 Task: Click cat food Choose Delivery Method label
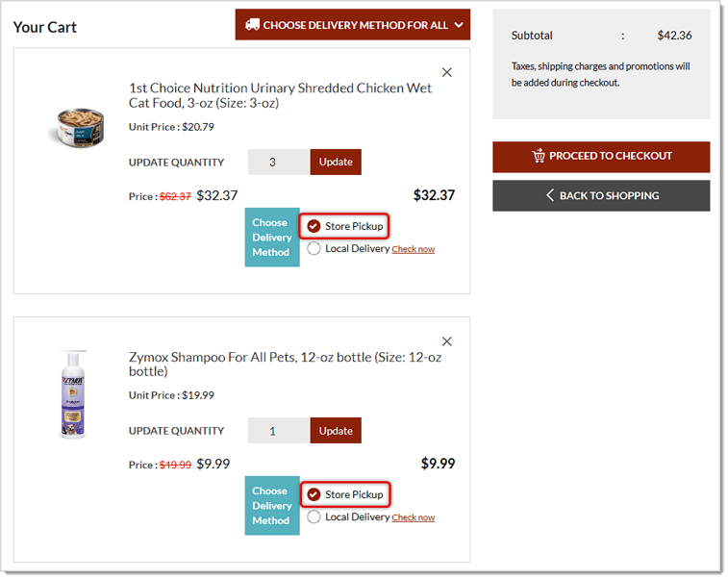[x=272, y=238]
